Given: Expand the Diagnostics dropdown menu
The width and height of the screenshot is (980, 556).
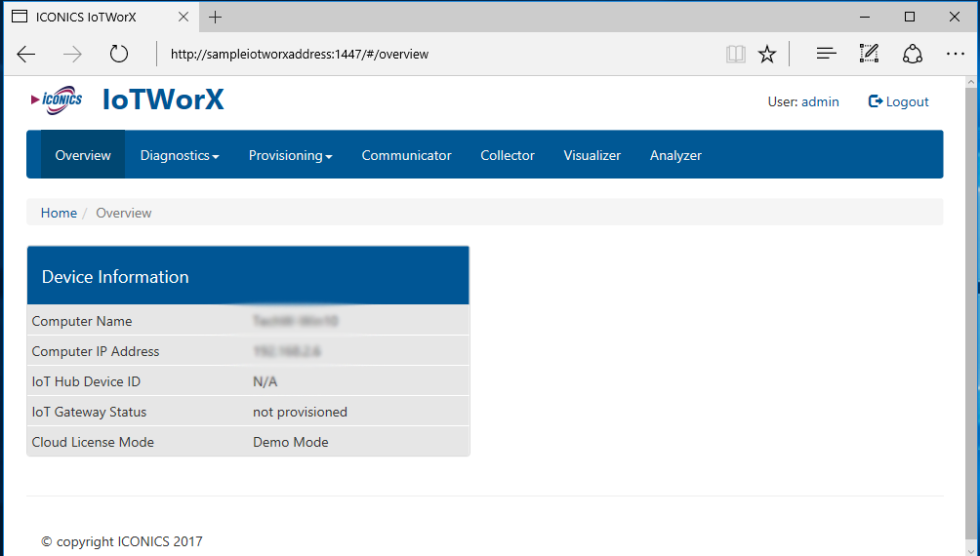Looking at the screenshot, I should click(x=179, y=155).
